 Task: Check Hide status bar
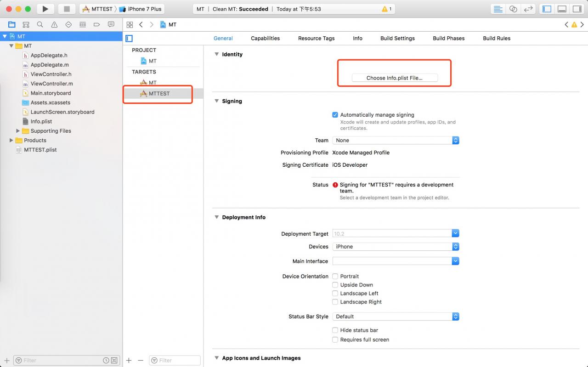pyautogui.click(x=335, y=330)
